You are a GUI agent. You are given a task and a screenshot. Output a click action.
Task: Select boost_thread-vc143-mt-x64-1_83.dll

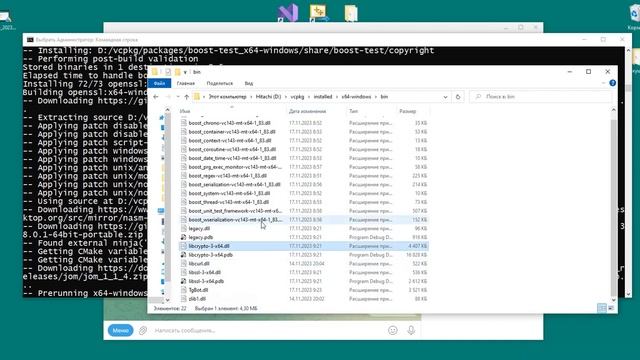(229, 202)
